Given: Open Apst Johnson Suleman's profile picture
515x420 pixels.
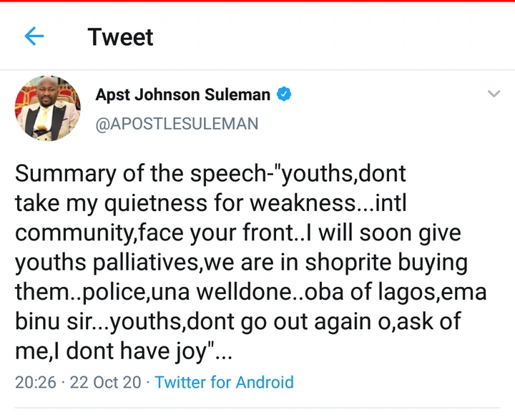Looking at the screenshot, I should (x=47, y=108).
